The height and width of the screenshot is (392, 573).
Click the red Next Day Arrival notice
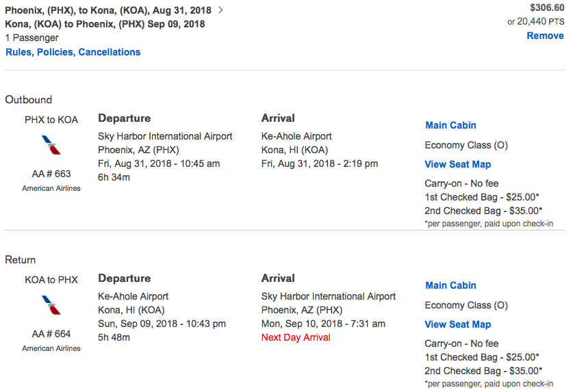point(296,337)
